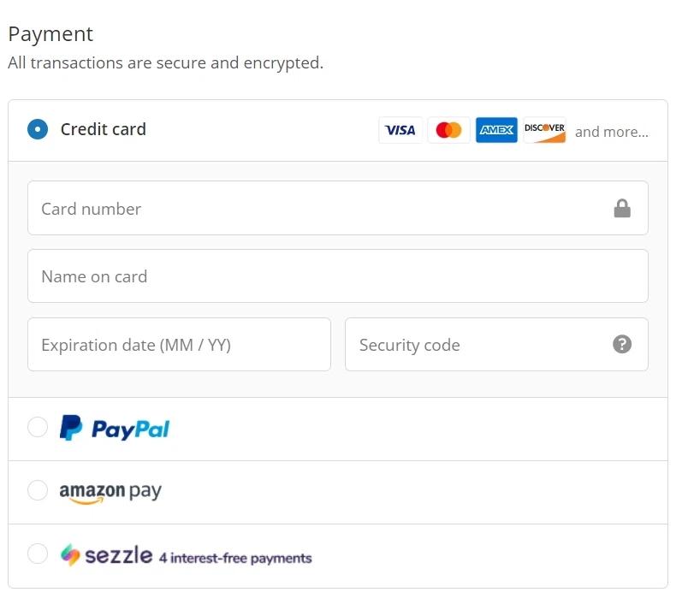This screenshot has height=616, width=682.
Task: Click the Discover card icon
Action: tap(544, 130)
